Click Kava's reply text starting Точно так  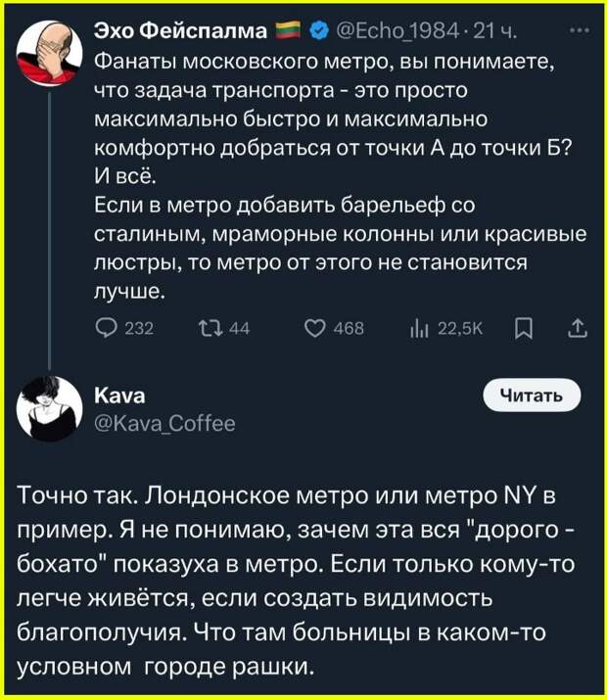[296, 581]
